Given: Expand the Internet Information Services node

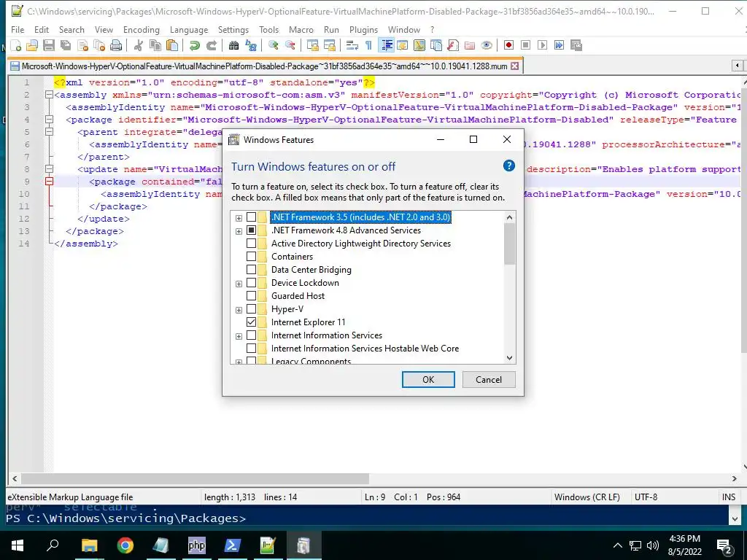Looking at the screenshot, I should coord(239,336).
